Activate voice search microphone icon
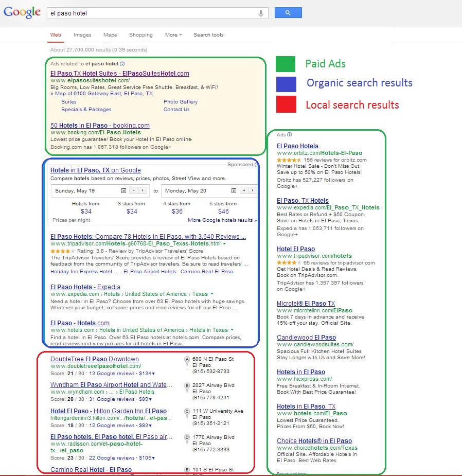The height and width of the screenshot is (476, 462). point(261,13)
